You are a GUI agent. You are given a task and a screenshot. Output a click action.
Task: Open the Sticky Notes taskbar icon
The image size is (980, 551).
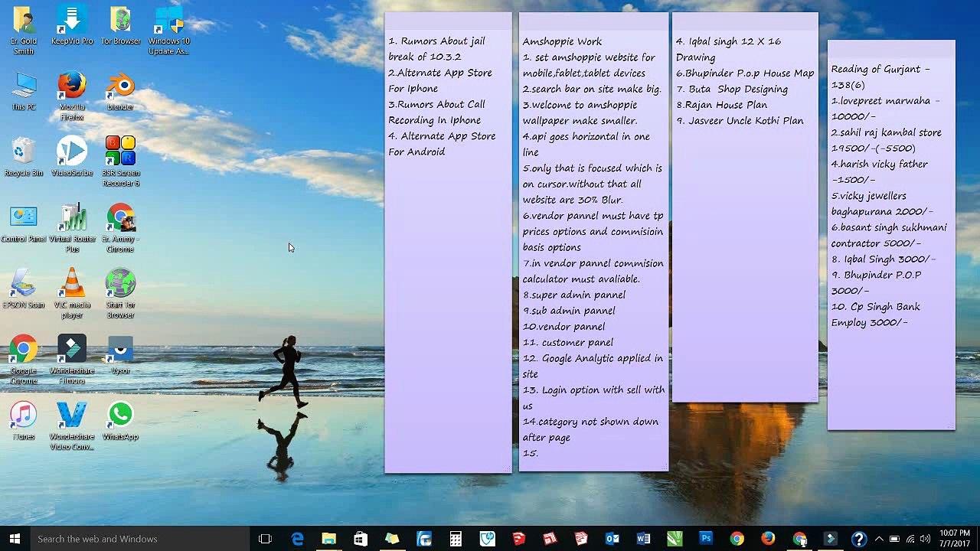[392, 539]
